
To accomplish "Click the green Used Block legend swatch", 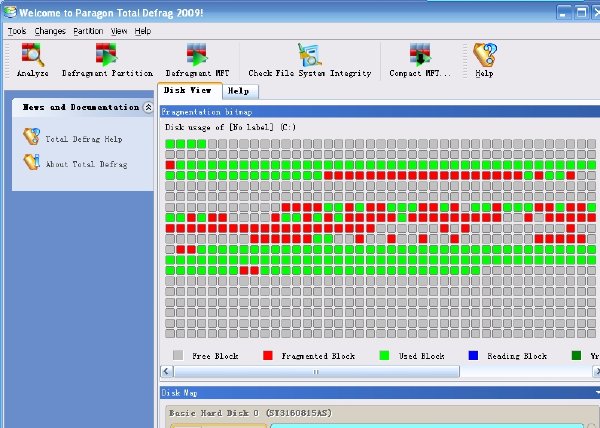I will pos(384,355).
